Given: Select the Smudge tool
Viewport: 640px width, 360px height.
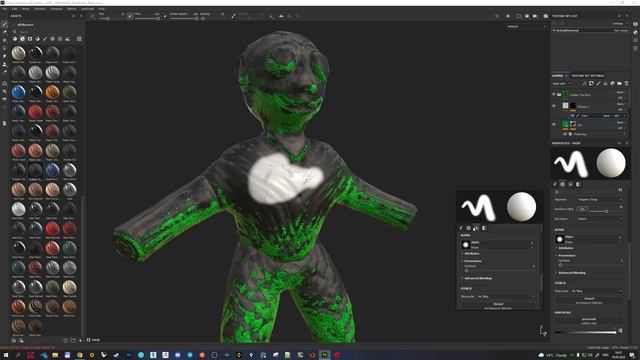Looking at the screenshot, I should [x=4, y=56].
